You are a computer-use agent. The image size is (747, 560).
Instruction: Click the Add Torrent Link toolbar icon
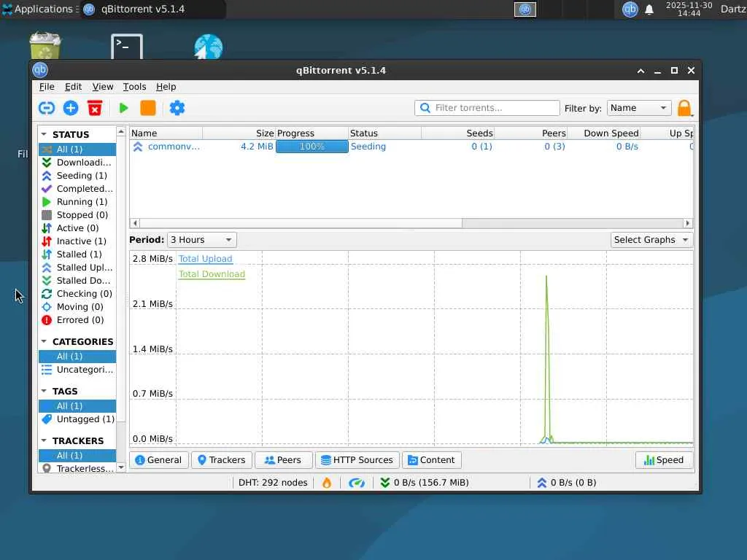(46, 108)
